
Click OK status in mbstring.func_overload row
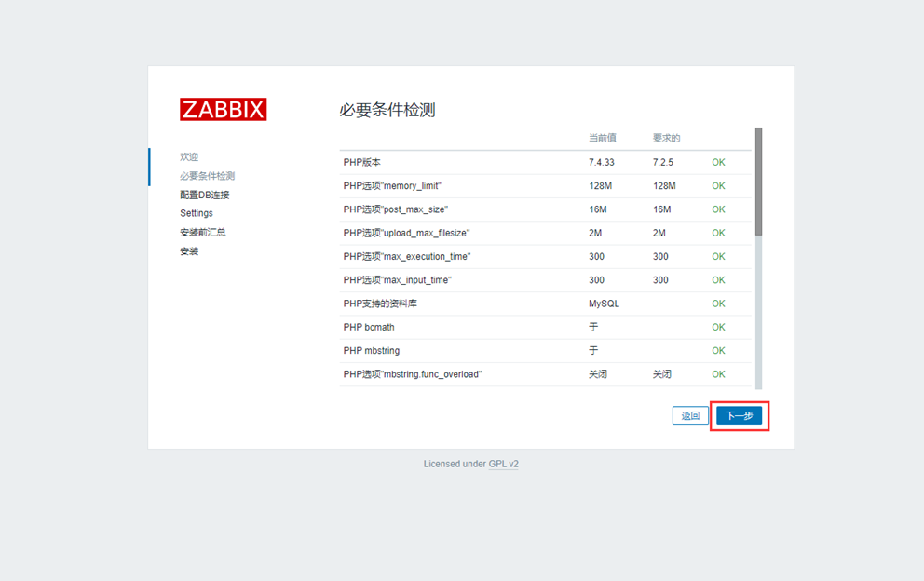pyautogui.click(x=718, y=374)
